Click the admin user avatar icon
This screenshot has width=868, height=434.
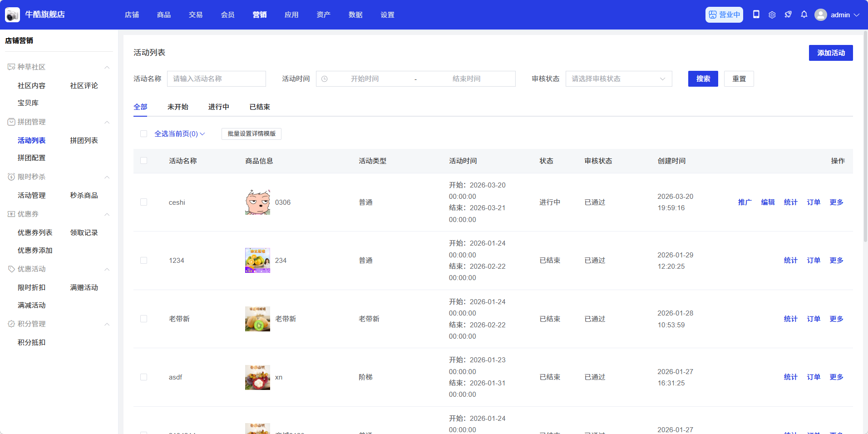coord(820,15)
